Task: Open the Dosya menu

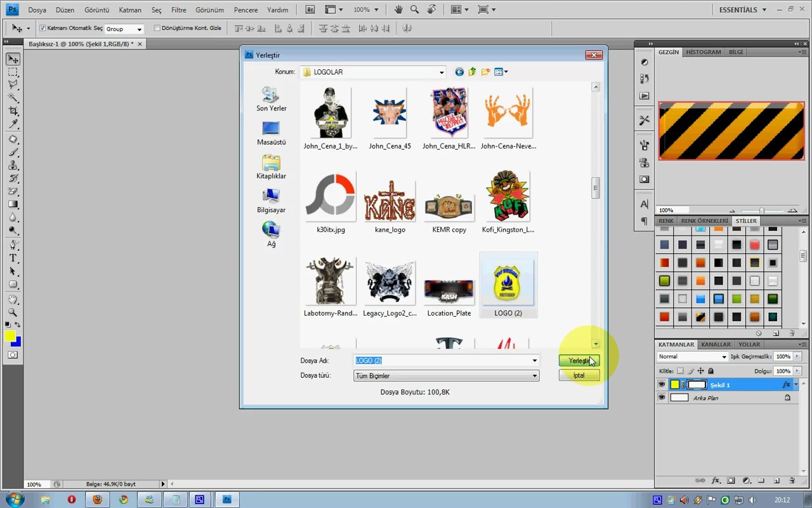Action: [x=37, y=10]
